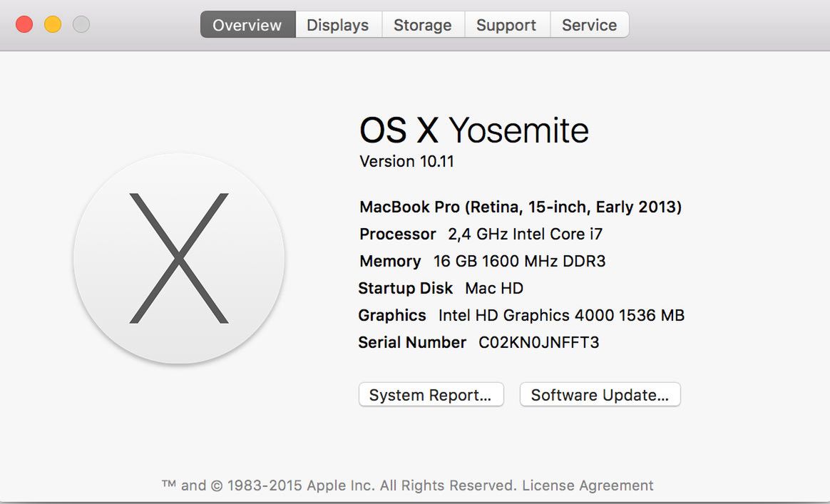Launch Software Update
Screen dimensions: 830x504
[x=600, y=395]
